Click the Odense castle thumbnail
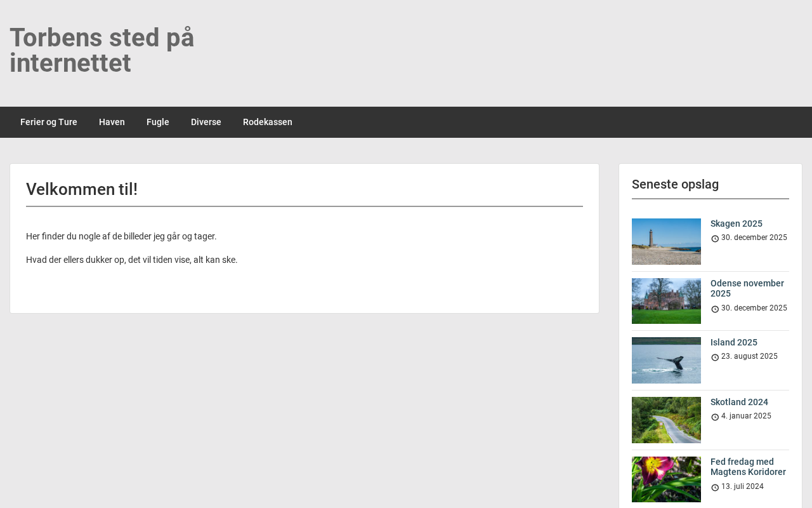 point(666,301)
